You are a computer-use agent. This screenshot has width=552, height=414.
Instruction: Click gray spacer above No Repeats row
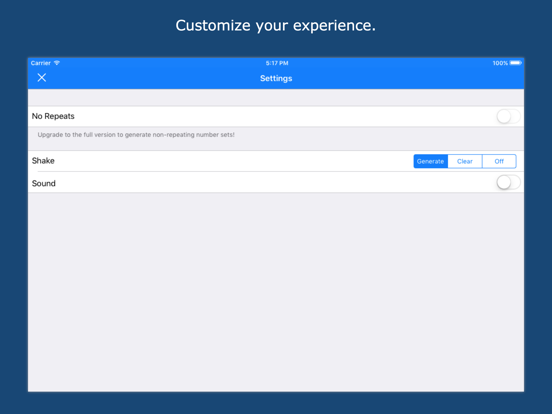pyautogui.click(x=276, y=97)
